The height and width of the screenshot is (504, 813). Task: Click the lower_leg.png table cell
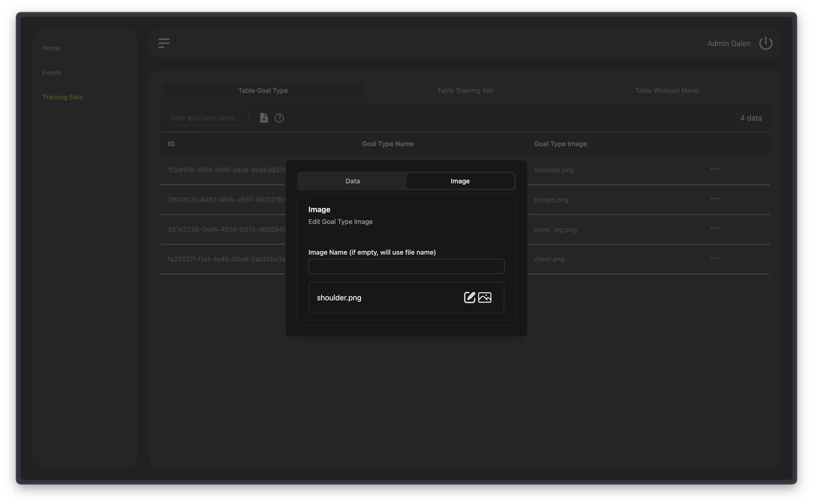point(555,230)
